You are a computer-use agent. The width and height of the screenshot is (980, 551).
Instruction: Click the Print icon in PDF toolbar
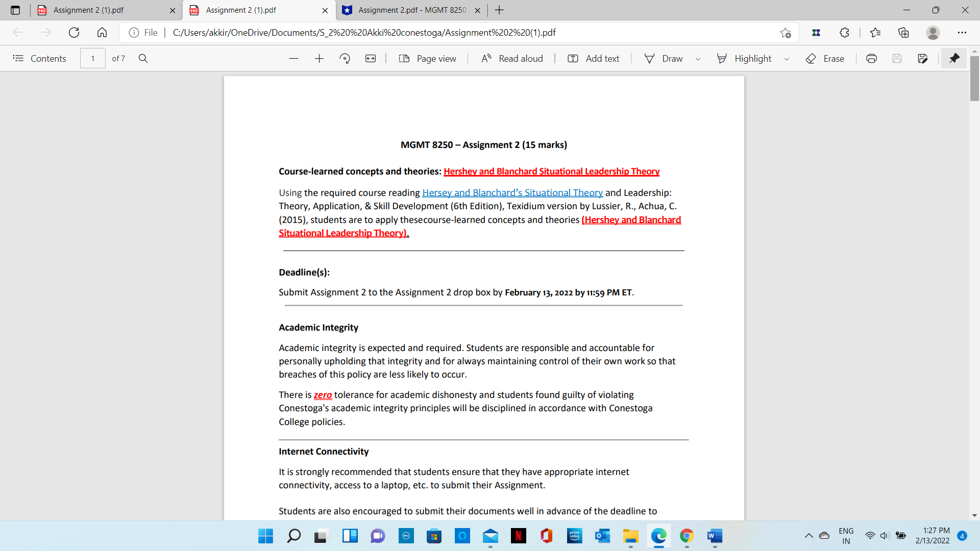[871, 59]
